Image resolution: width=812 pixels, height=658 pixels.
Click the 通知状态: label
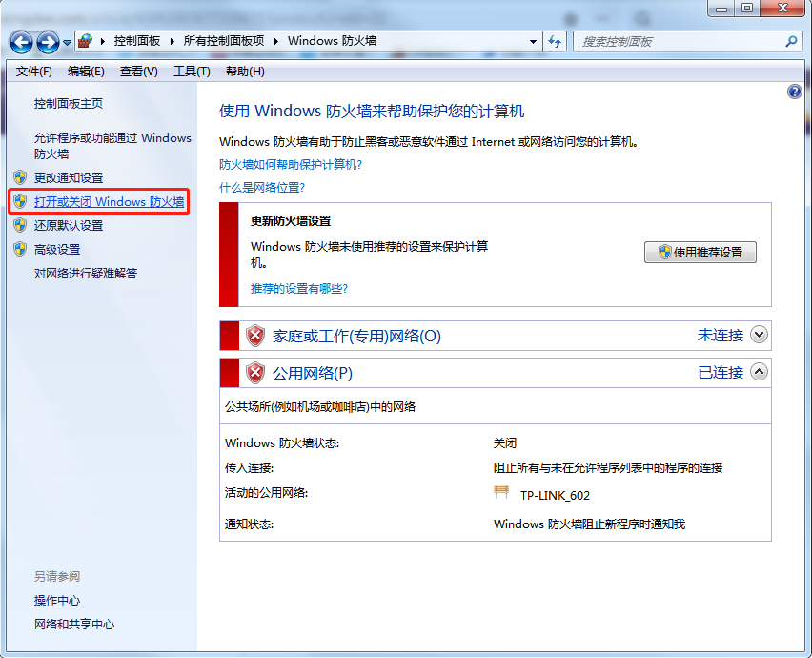click(249, 524)
